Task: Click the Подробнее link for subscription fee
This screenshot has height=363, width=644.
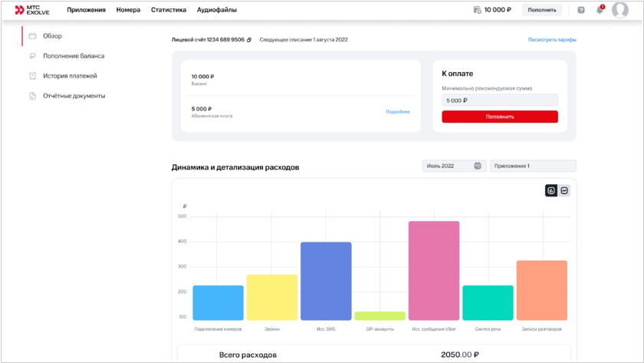Action: tap(397, 112)
